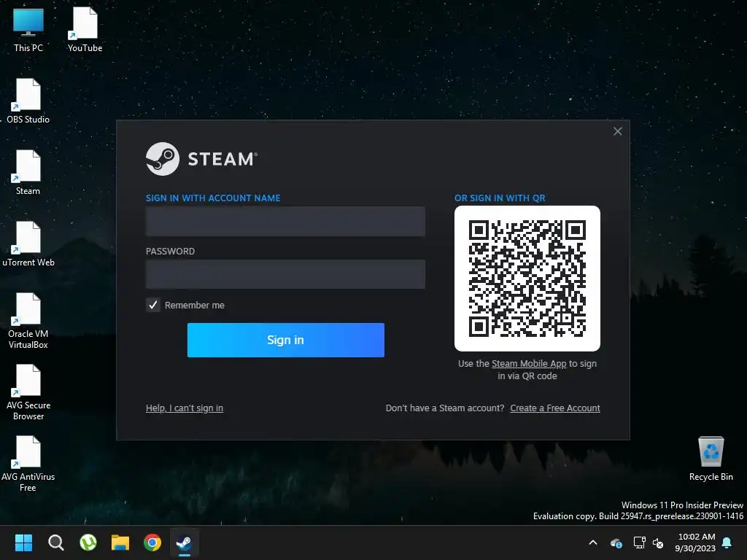Select the Oracle VM VirtualBox shortcut
Image resolution: width=747 pixels, height=560 pixels.
click(28, 321)
